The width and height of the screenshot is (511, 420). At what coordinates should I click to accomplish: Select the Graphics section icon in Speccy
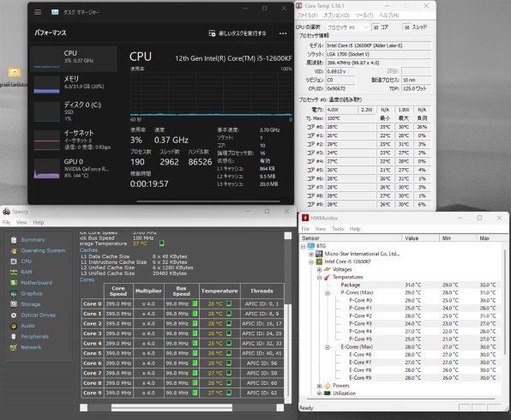pos(14,294)
